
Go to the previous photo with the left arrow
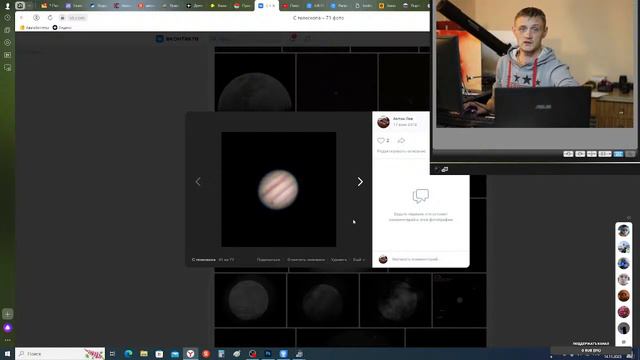tap(198, 182)
